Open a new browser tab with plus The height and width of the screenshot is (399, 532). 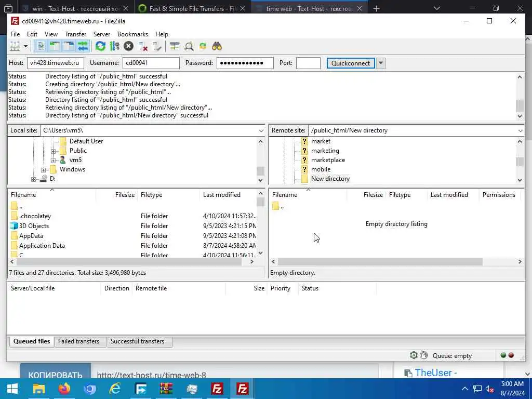coord(376,8)
